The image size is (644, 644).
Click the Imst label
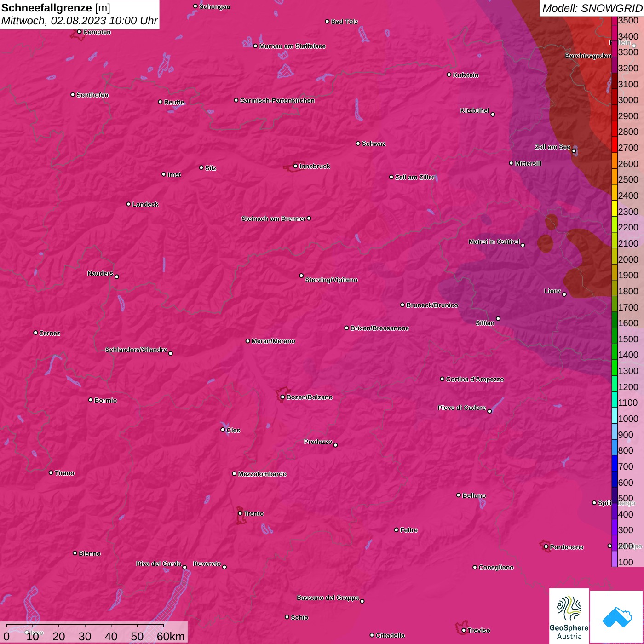click(174, 174)
